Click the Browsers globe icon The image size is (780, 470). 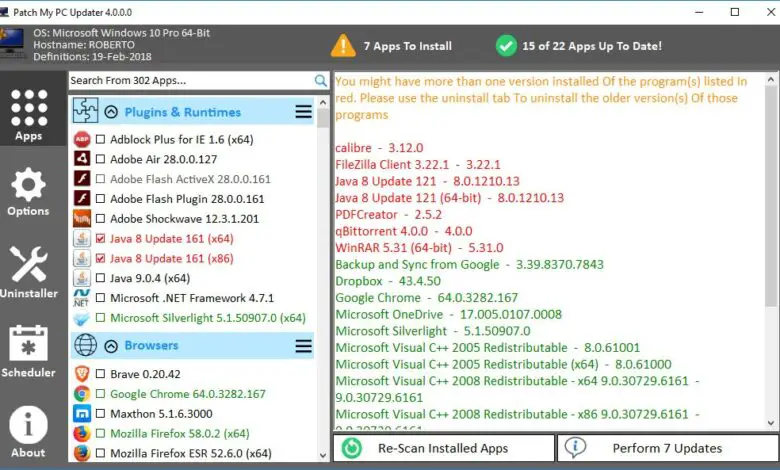[85, 345]
